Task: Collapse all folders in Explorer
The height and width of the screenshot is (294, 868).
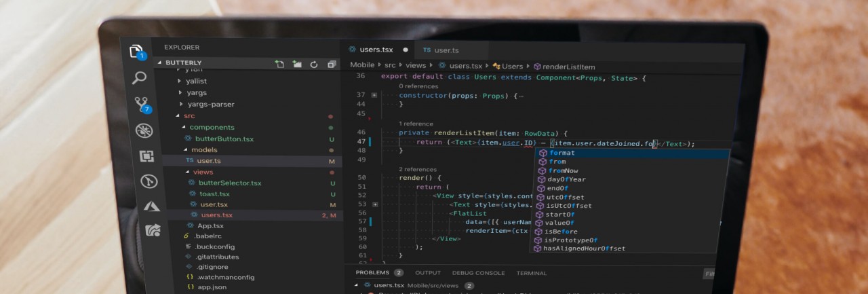Action: pos(332,64)
